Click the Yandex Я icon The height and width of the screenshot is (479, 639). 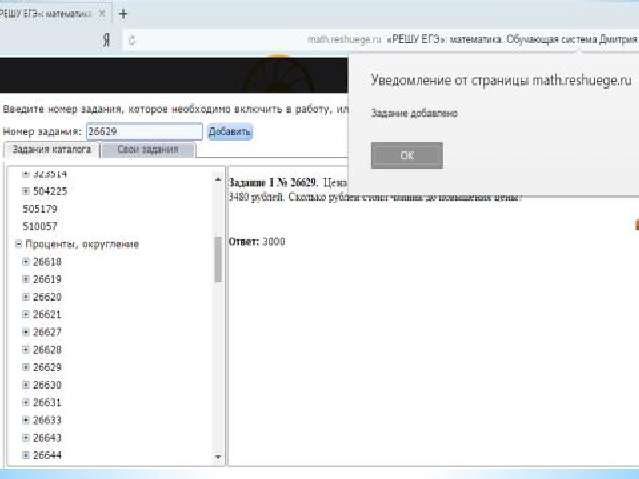(106, 40)
